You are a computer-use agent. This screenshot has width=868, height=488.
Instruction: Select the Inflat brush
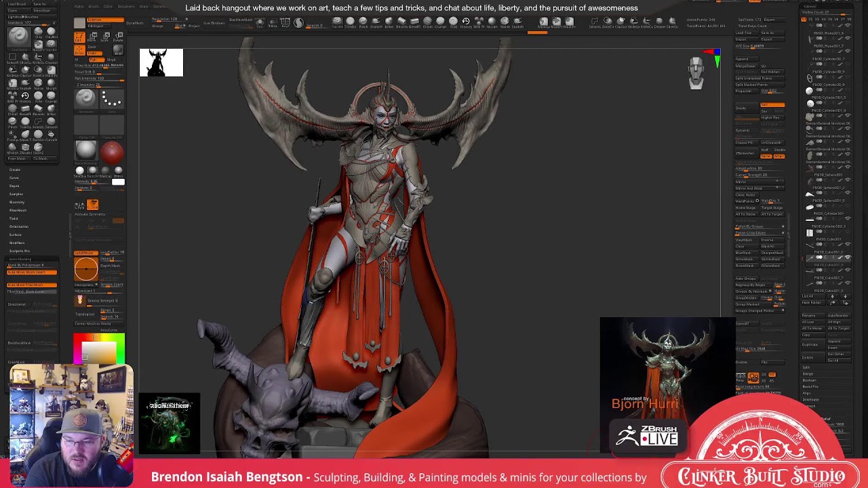coord(52,110)
